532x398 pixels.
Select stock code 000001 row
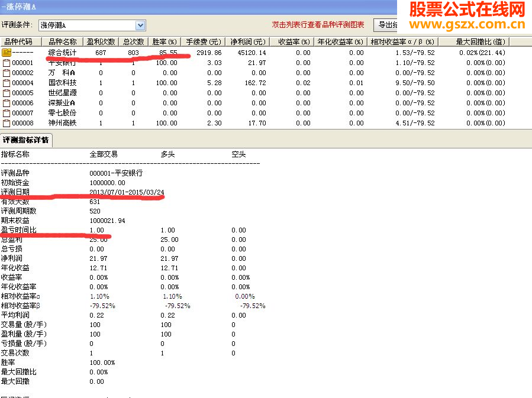pyautogui.click(x=22, y=63)
